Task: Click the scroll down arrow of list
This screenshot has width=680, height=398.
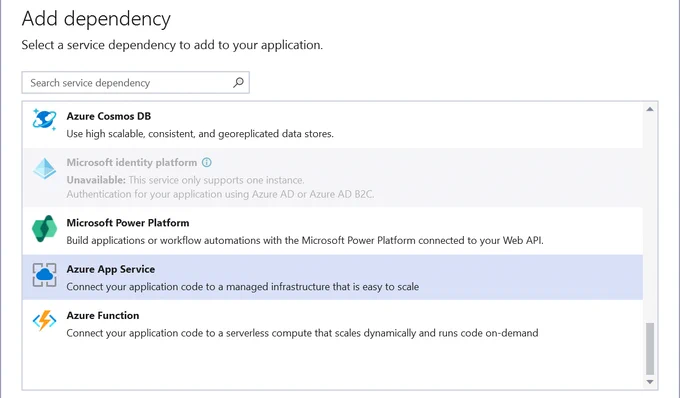Action: 650,382
